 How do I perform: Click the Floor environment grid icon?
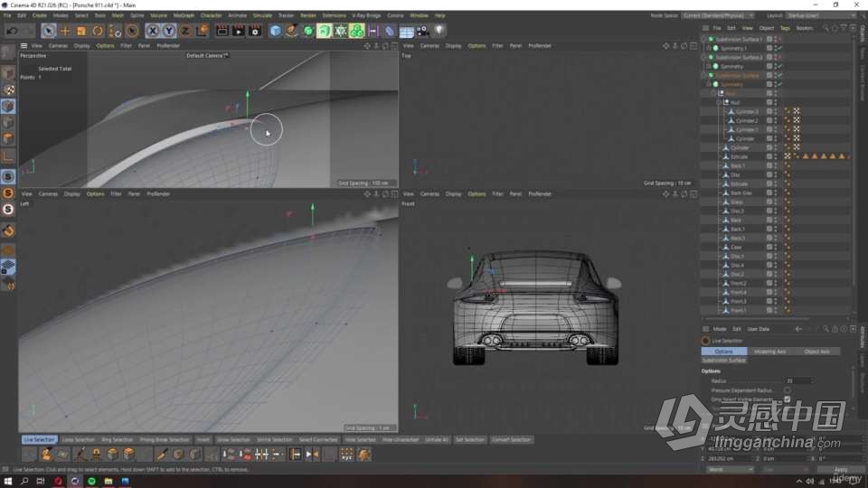(x=406, y=32)
